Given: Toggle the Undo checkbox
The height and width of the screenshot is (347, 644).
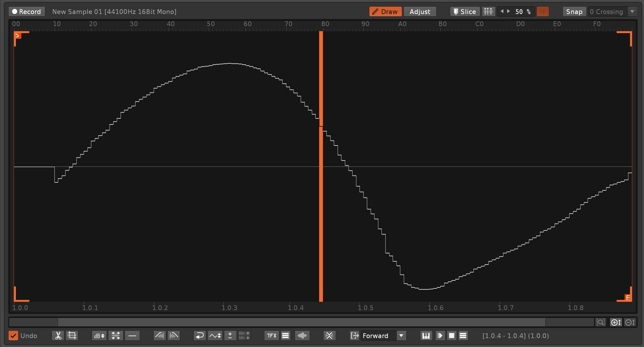Looking at the screenshot, I should click(x=13, y=336).
